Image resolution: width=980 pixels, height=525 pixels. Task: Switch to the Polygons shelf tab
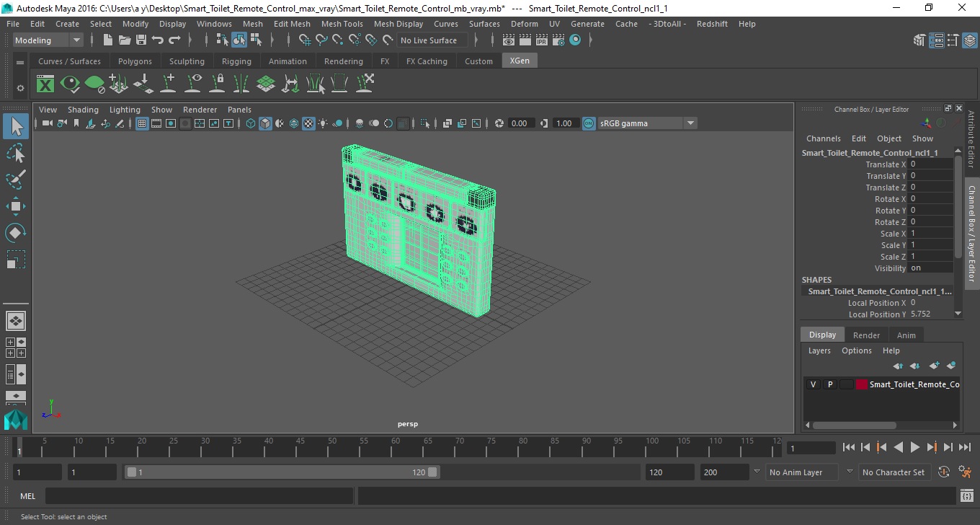[x=135, y=61]
